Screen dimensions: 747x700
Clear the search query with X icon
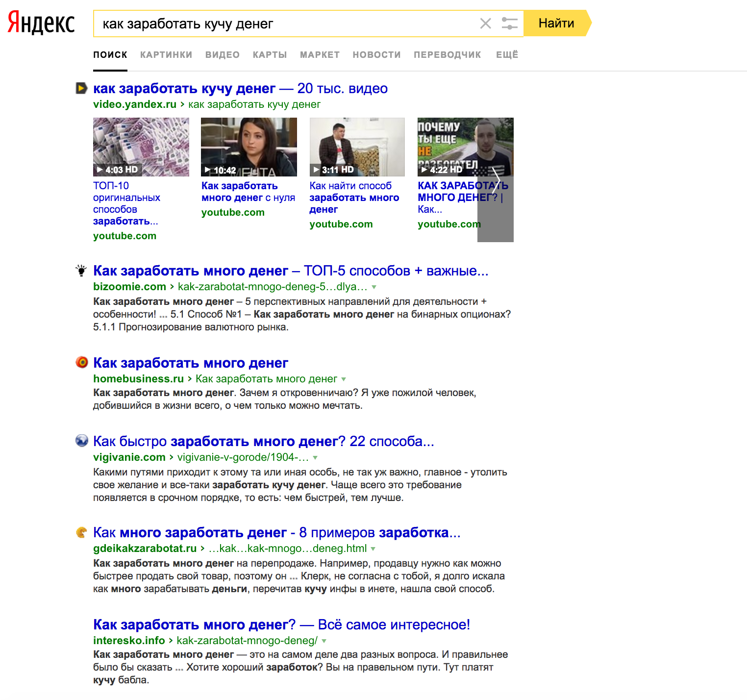pyautogui.click(x=485, y=24)
